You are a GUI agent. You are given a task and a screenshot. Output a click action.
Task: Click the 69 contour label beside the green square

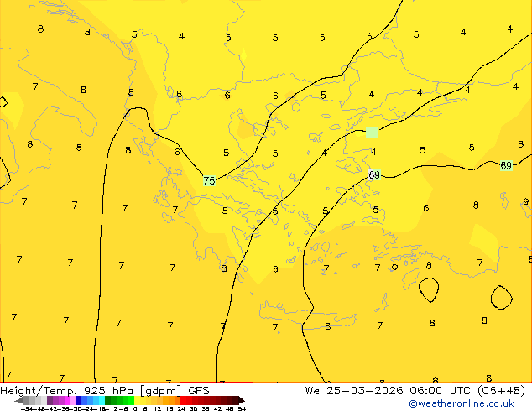pyautogui.click(x=374, y=175)
